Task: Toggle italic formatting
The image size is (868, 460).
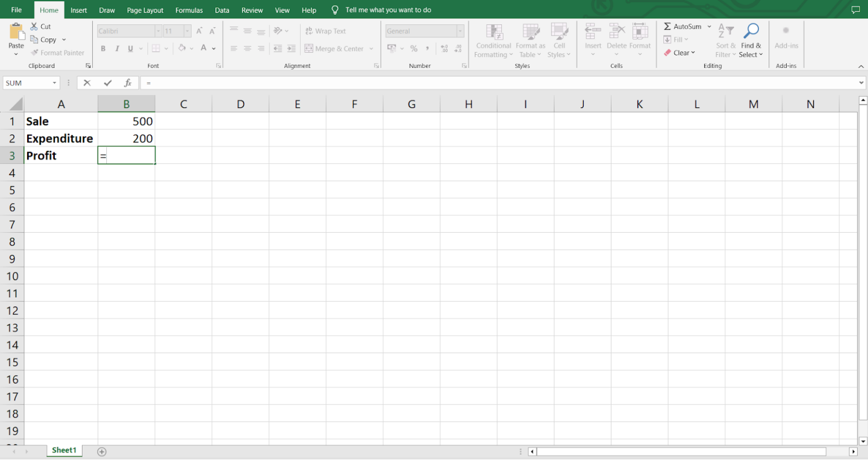Action: click(117, 49)
